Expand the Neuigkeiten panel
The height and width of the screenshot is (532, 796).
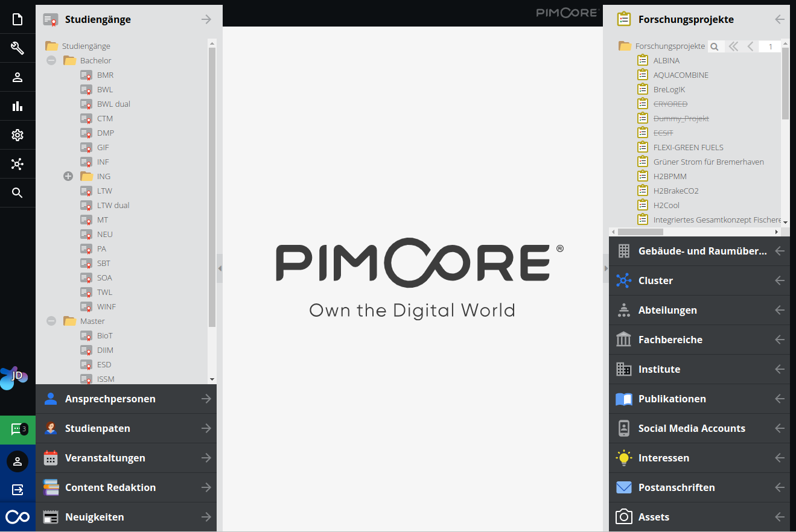coord(126,517)
